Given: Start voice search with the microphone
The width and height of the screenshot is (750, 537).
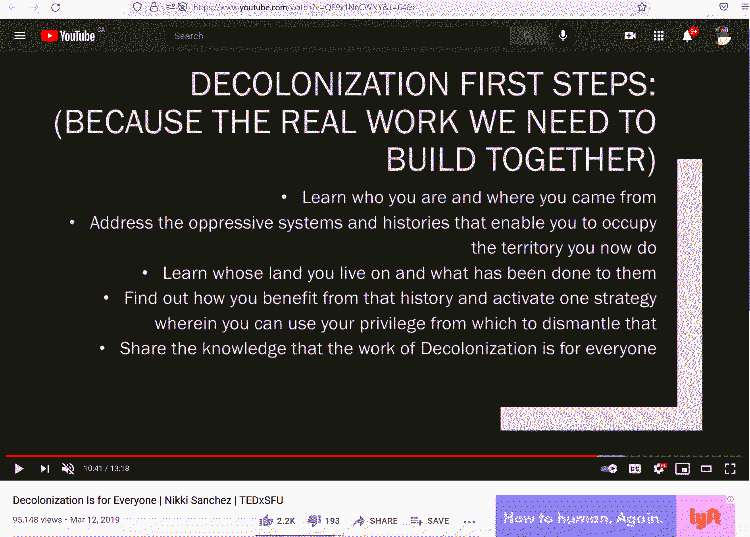Looking at the screenshot, I should pyautogui.click(x=563, y=36).
